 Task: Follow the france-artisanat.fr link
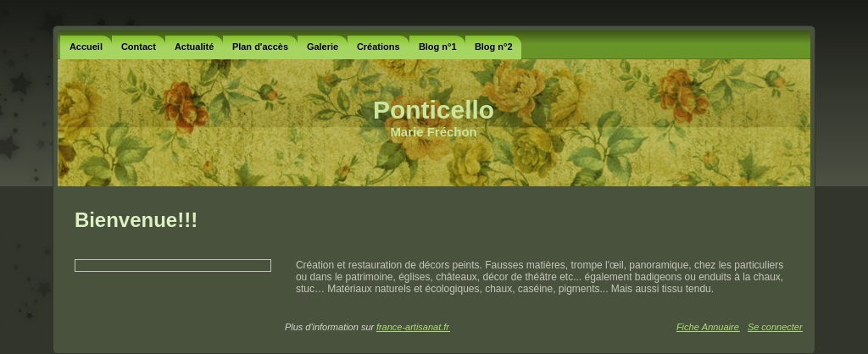(413, 327)
